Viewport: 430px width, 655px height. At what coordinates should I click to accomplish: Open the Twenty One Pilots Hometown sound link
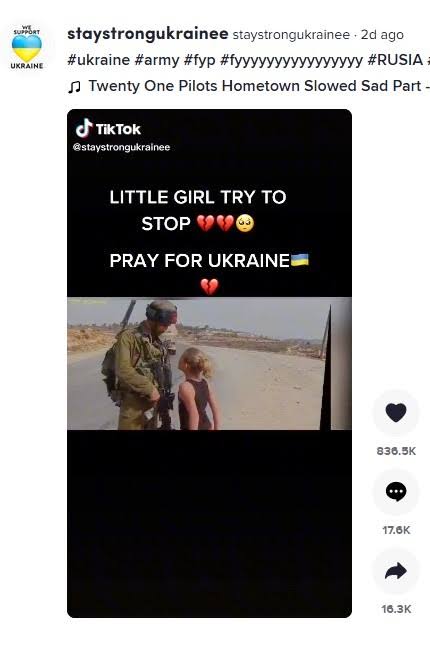254,86
